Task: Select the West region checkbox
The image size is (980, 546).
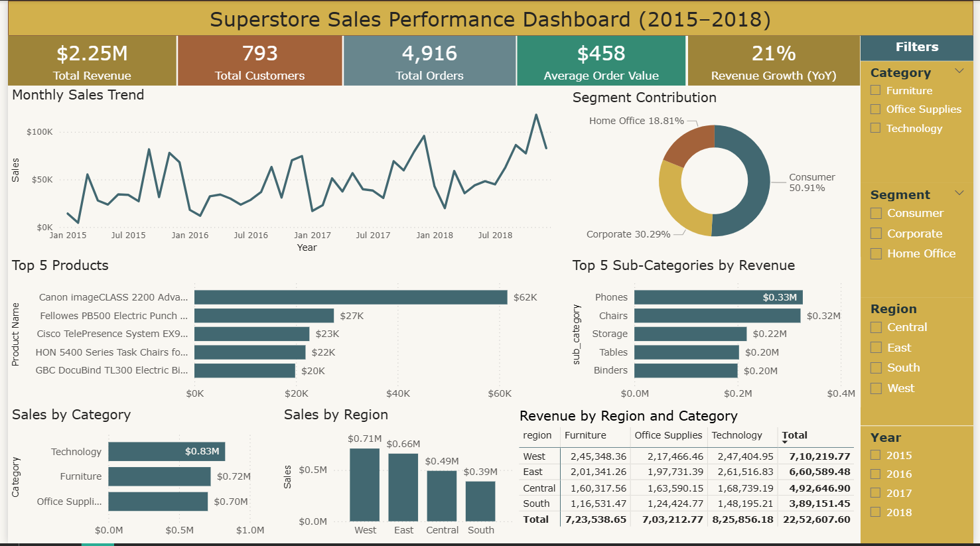Action: (x=876, y=388)
